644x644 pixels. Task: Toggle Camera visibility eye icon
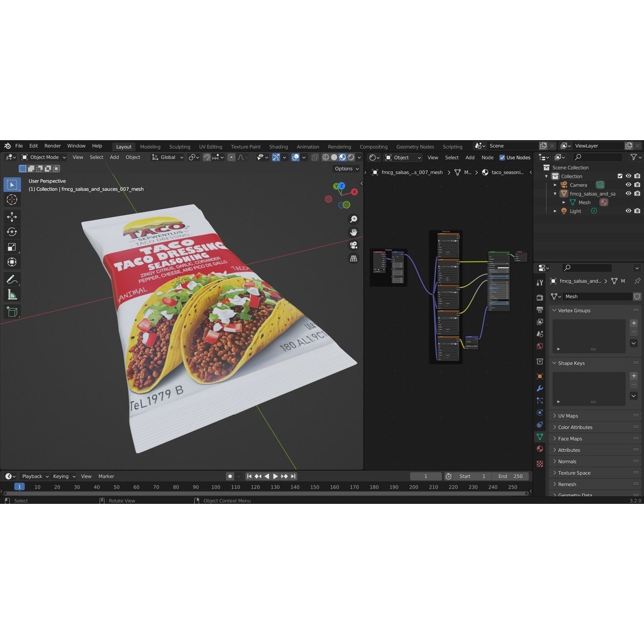click(628, 185)
